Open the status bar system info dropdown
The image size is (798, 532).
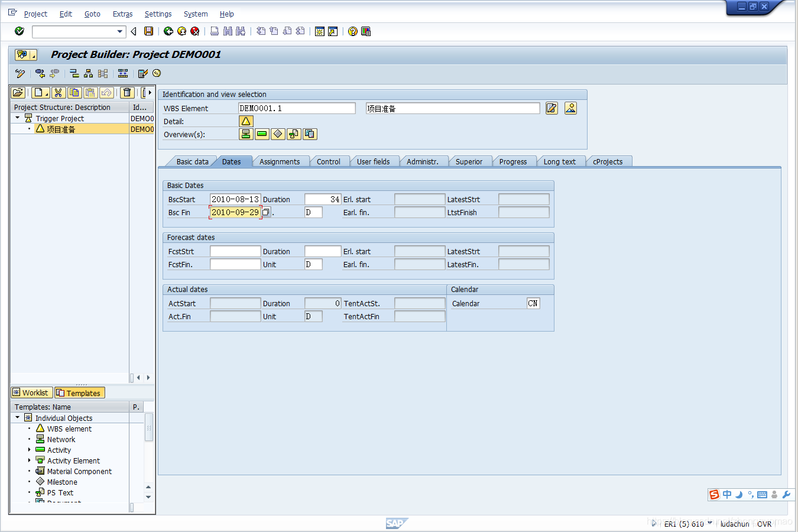coord(710,523)
